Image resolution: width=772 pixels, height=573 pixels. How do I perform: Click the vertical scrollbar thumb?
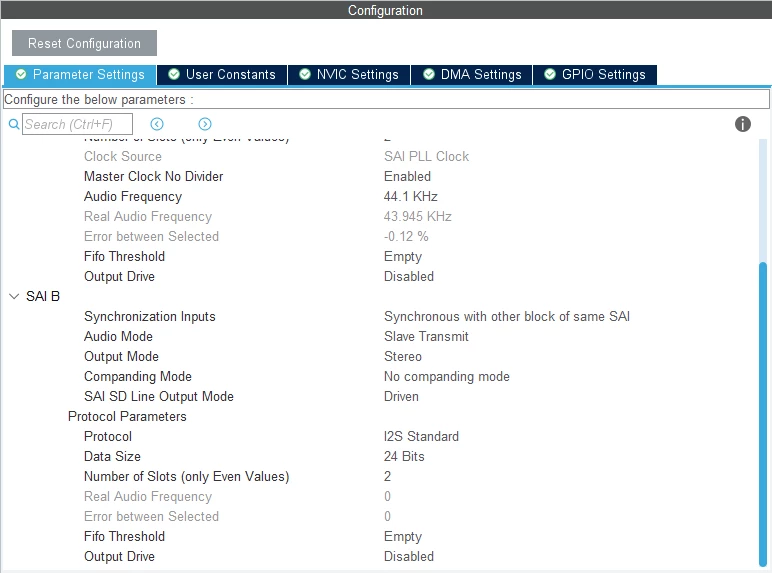(x=763, y=414)
